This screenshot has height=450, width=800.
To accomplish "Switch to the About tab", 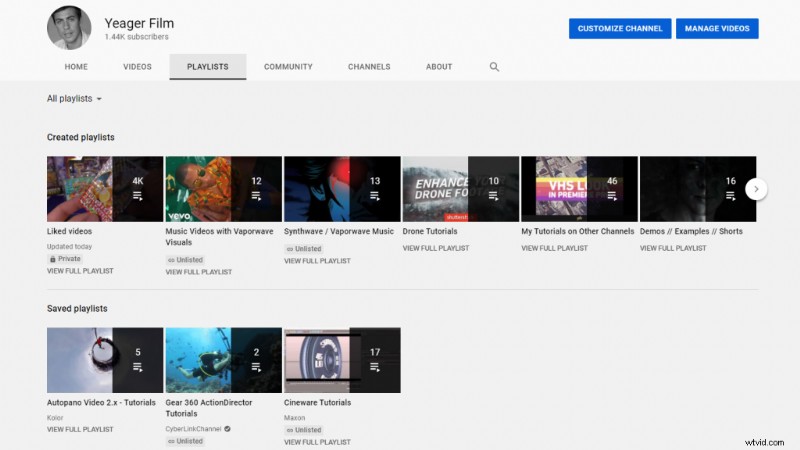I will (439, 67).
